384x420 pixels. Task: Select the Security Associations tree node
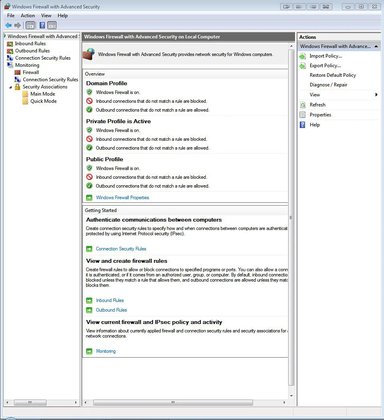[45, 87]
